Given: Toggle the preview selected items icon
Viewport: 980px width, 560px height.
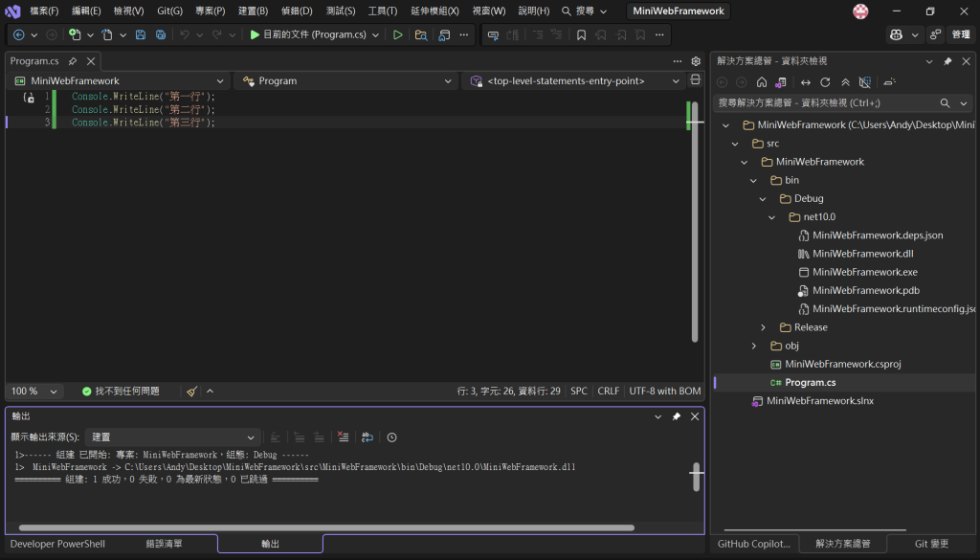Looking at the screenshot, I should [x=889, y=82].
